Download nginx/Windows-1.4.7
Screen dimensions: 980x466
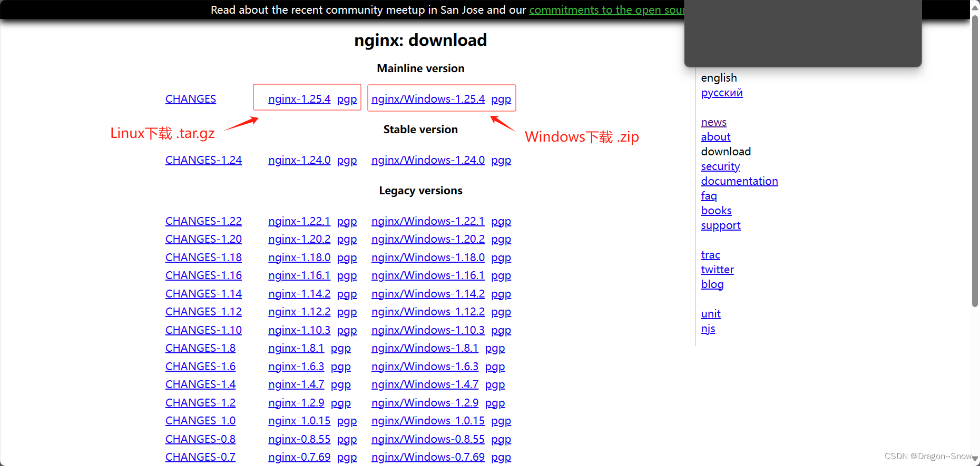click(425, 384)
